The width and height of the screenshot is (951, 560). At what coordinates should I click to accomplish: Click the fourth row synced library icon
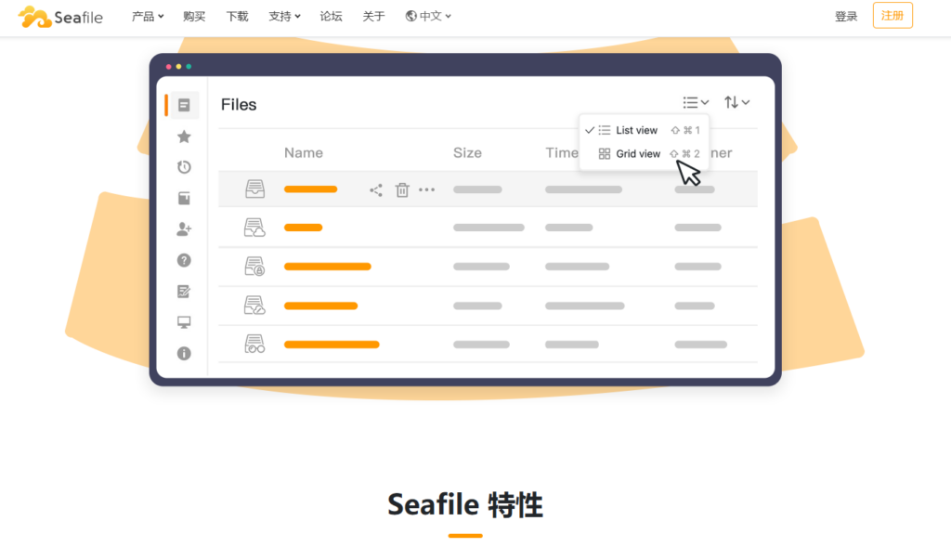pyautogui.click(x=254, y=306)
